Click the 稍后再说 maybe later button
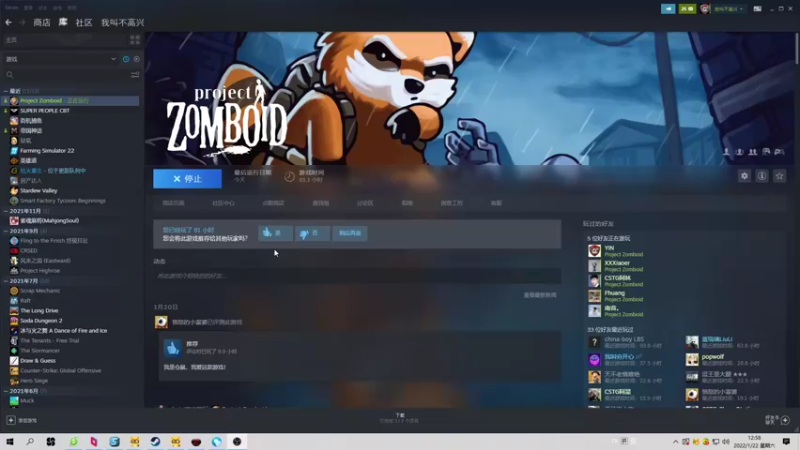Image resolution: width=800 pixels, height=450 pixels. pyautogui.click(x=350, y=233)
